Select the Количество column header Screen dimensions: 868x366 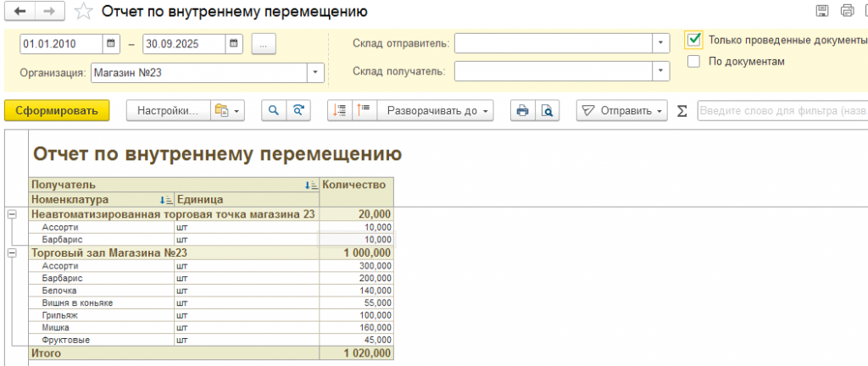[357, 191]
